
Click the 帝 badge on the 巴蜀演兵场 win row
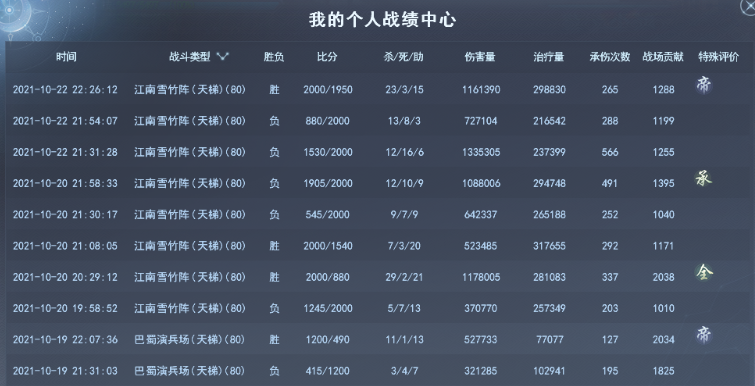click(703, 335)
